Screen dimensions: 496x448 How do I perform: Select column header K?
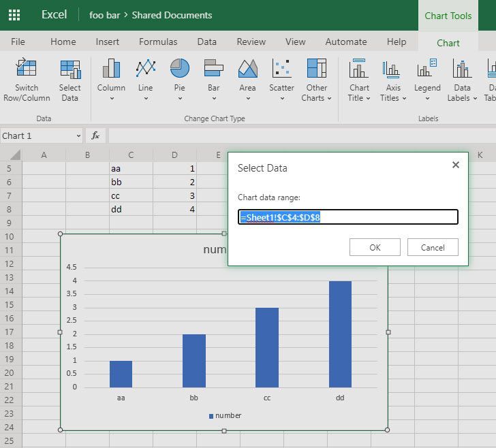(x=480, y=155)
